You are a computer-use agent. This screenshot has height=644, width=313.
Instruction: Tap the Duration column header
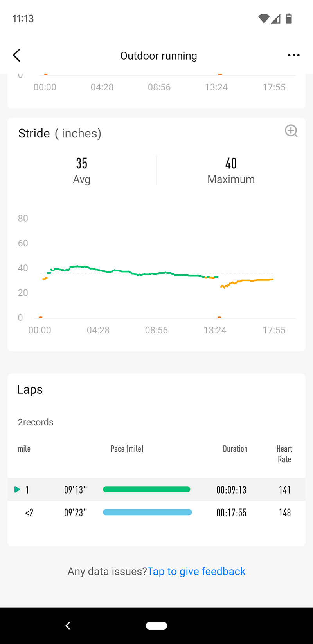tap(235, 449)
